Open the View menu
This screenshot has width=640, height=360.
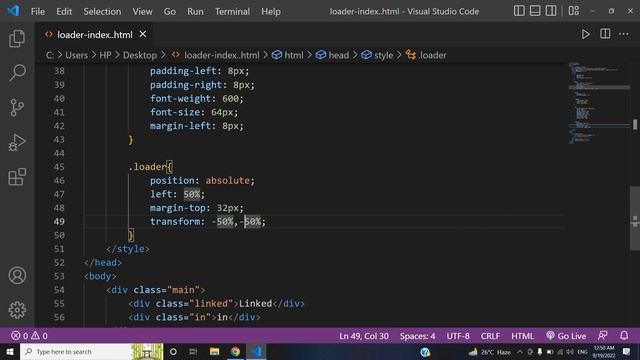point(142,11)
